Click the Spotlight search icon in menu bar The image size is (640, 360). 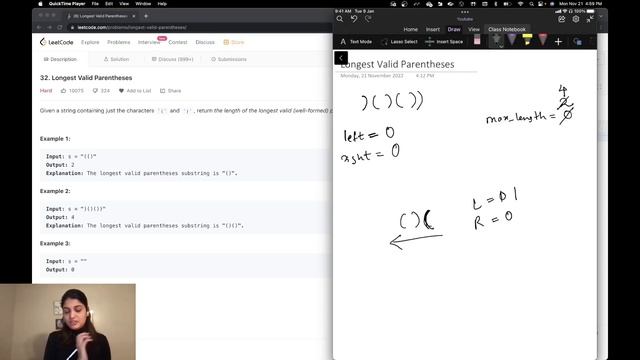[531, 4]
